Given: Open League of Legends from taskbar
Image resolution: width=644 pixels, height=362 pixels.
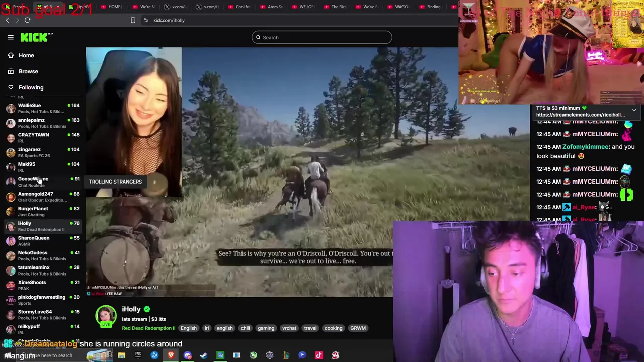Looking at the screenshot, I should [286, 355].
